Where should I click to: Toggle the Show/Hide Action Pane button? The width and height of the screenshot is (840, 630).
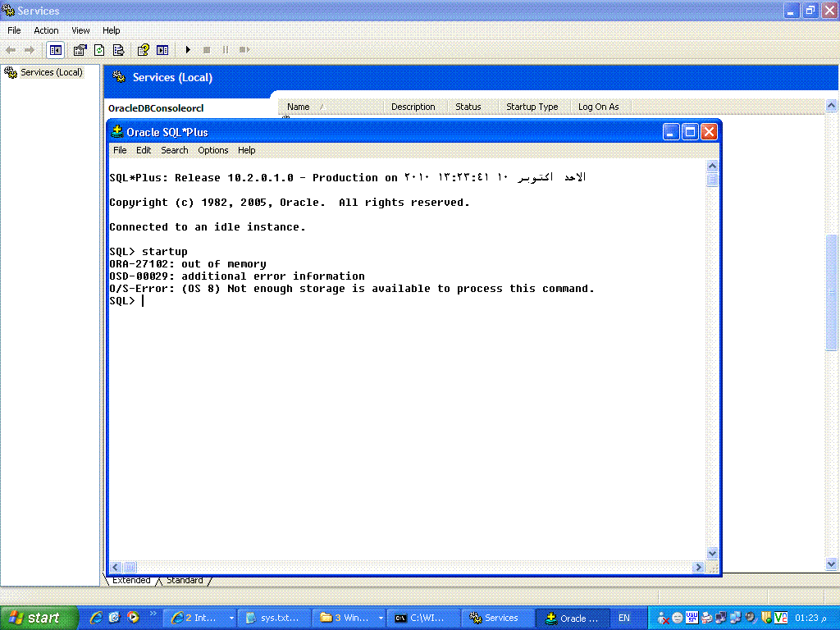point(162,50)
